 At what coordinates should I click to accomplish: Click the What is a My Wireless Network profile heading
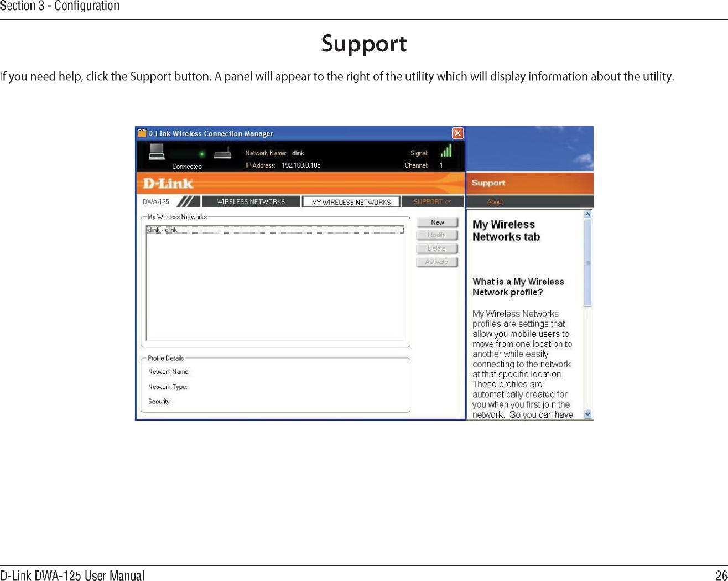coord(518,287)
